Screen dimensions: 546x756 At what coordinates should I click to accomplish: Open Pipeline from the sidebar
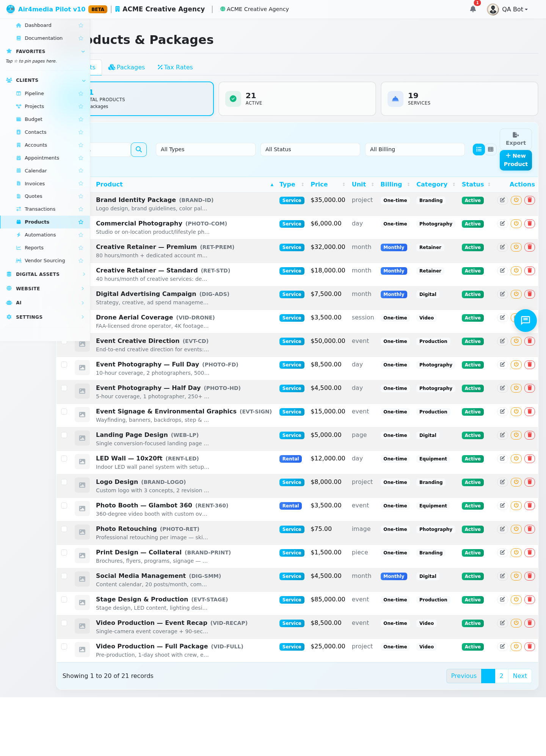[x=34, y=94]
